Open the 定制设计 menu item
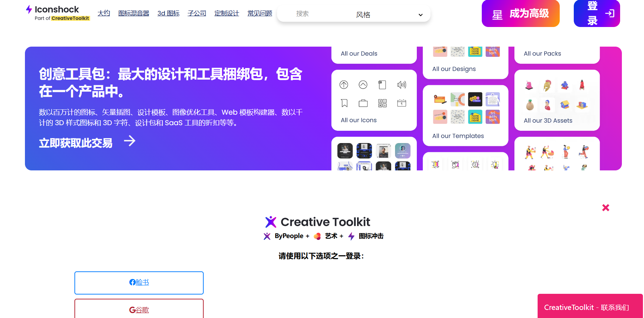The width and height of the screenshot is (644, 318). click(x=227, y=13)
